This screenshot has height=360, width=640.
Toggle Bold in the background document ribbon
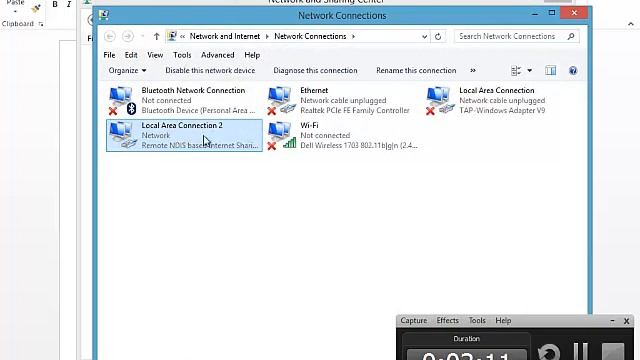point(55,4)
